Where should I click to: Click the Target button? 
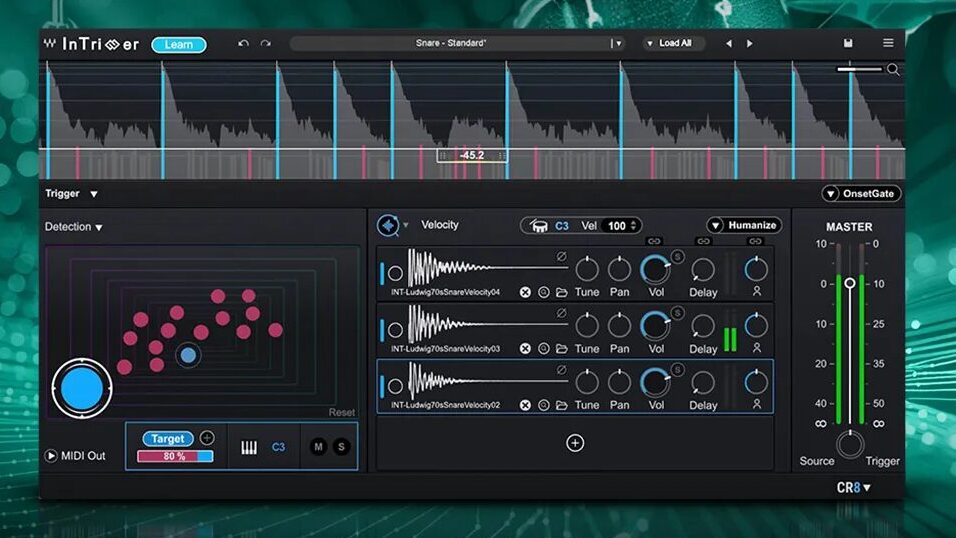[167, 439]
